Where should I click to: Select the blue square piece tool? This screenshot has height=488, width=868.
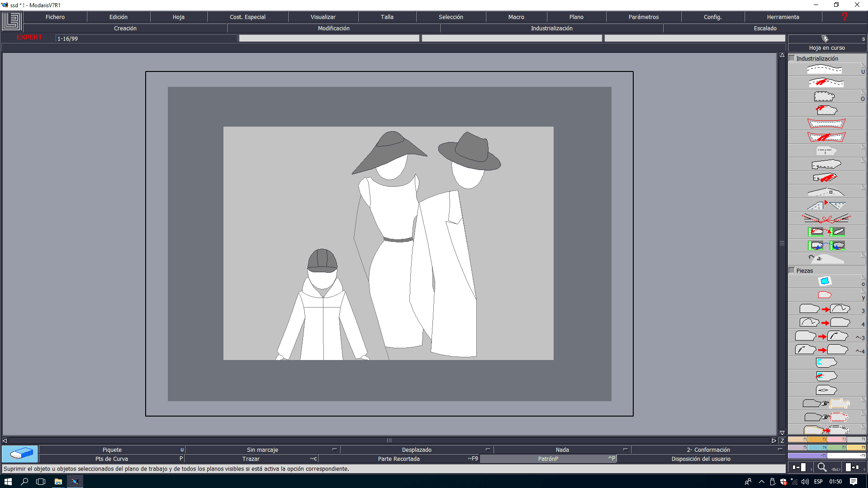point(825,281)
